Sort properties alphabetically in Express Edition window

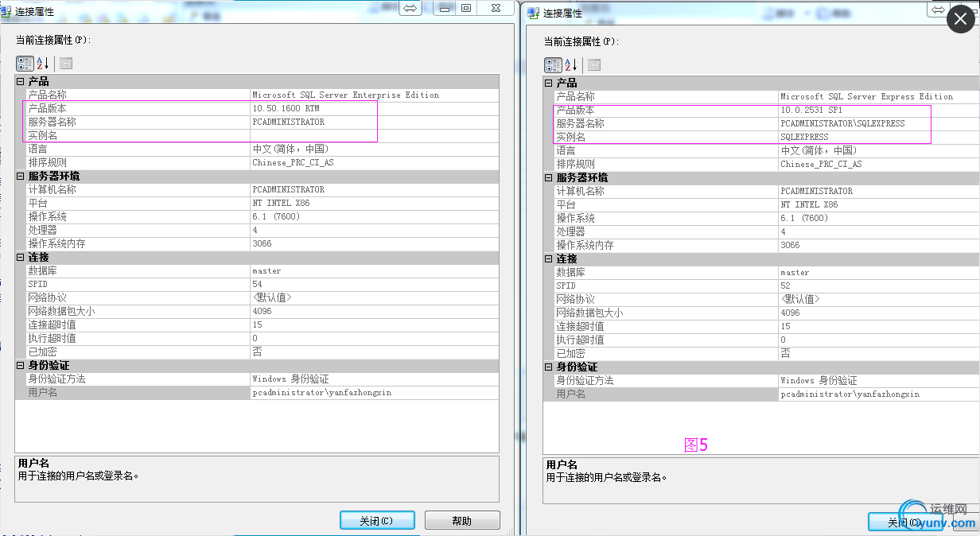click(x=570, y=65)
